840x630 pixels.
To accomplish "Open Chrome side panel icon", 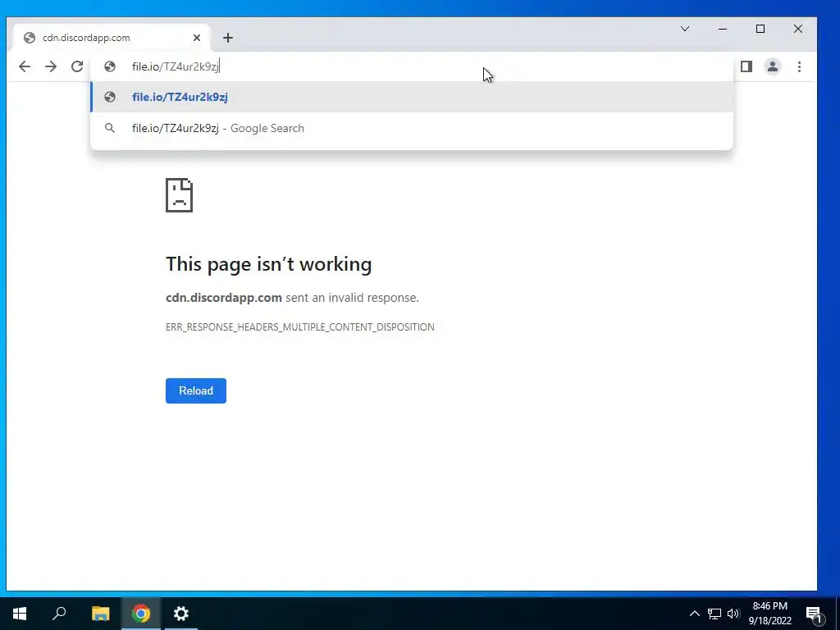I will 746,66.
